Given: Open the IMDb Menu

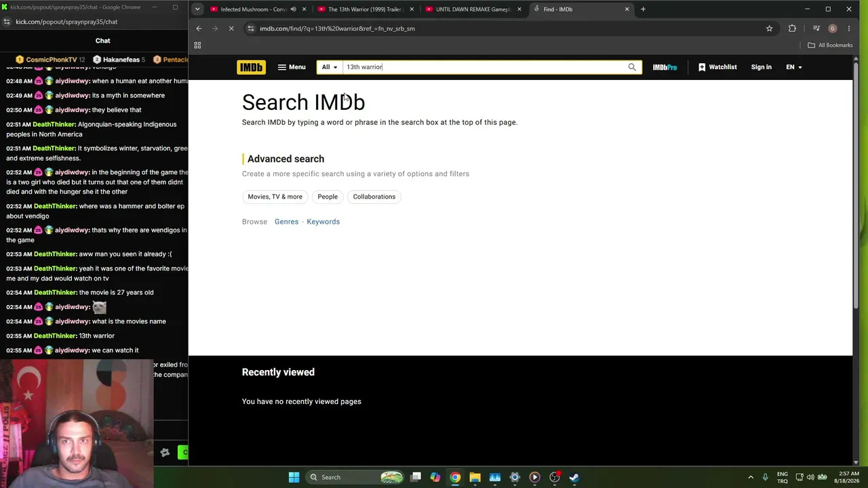Looking at the screenshot, I should click(292, 67).
